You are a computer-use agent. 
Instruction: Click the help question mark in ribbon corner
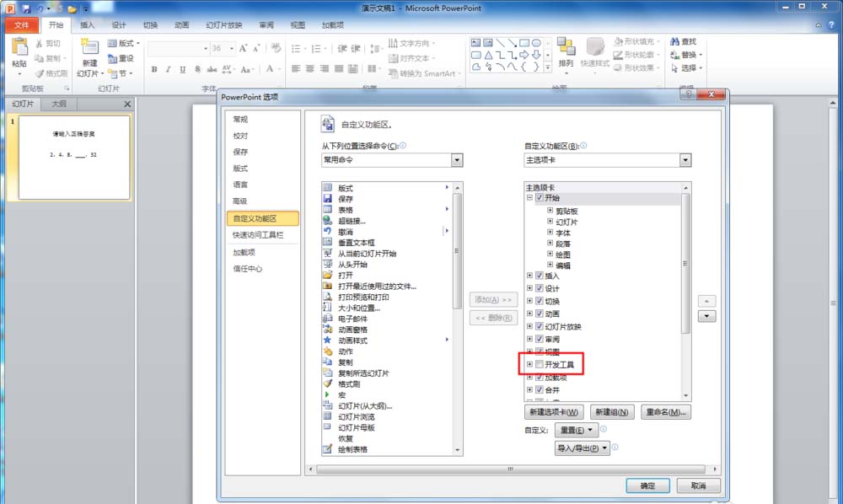pos(831,25)
